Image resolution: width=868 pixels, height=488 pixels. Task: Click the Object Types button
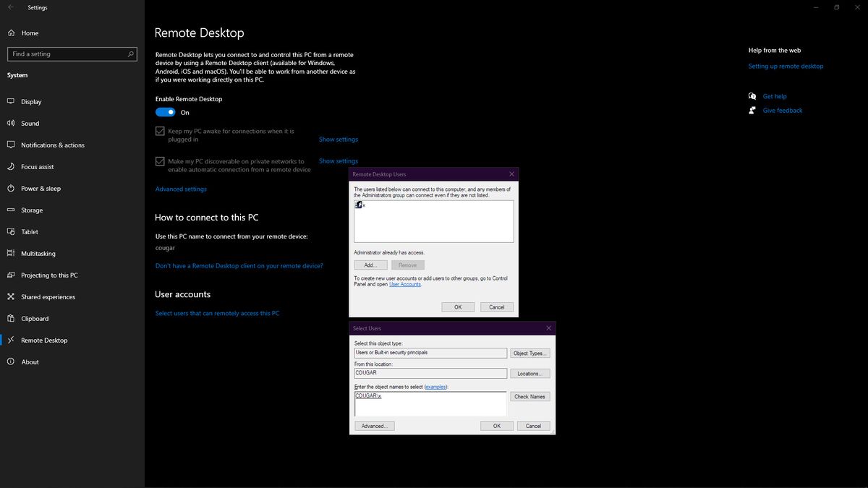point(529,353)
